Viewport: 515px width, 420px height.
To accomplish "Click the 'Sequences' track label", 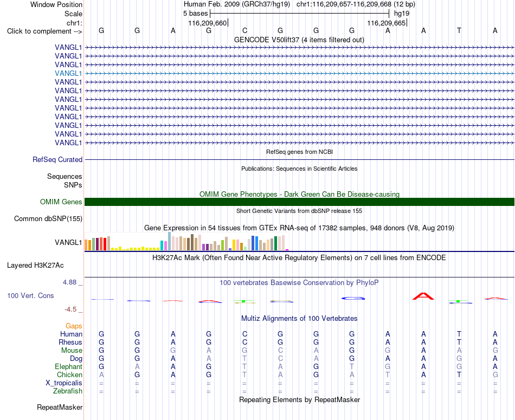I will [65, 176].
